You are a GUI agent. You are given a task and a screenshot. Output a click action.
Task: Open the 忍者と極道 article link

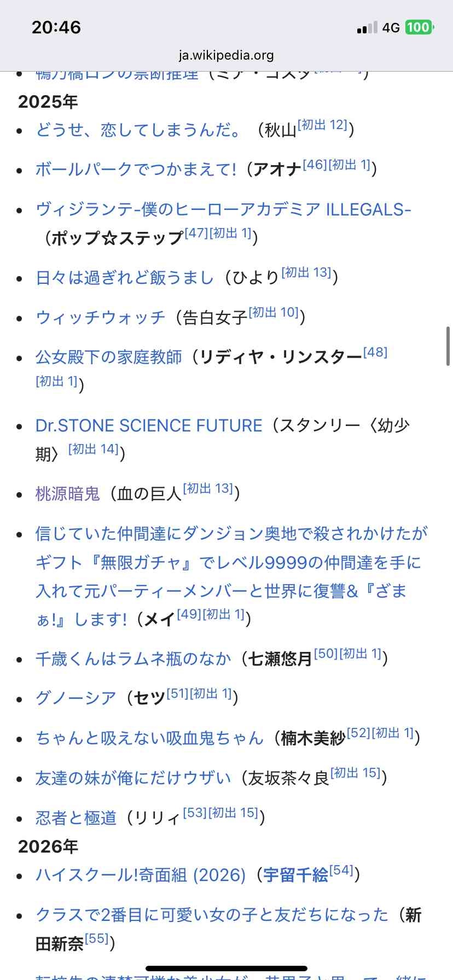(76, 818)
